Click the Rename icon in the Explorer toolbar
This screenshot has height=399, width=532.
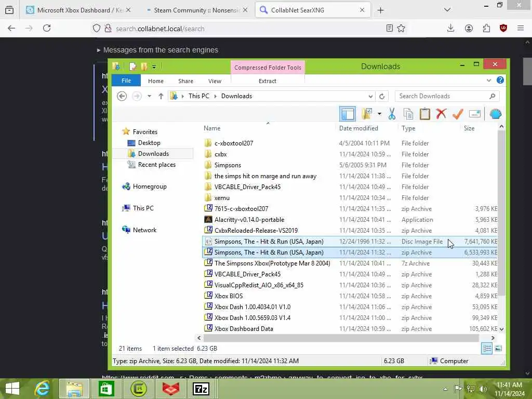pyautogui.click(x=475, y=114)
